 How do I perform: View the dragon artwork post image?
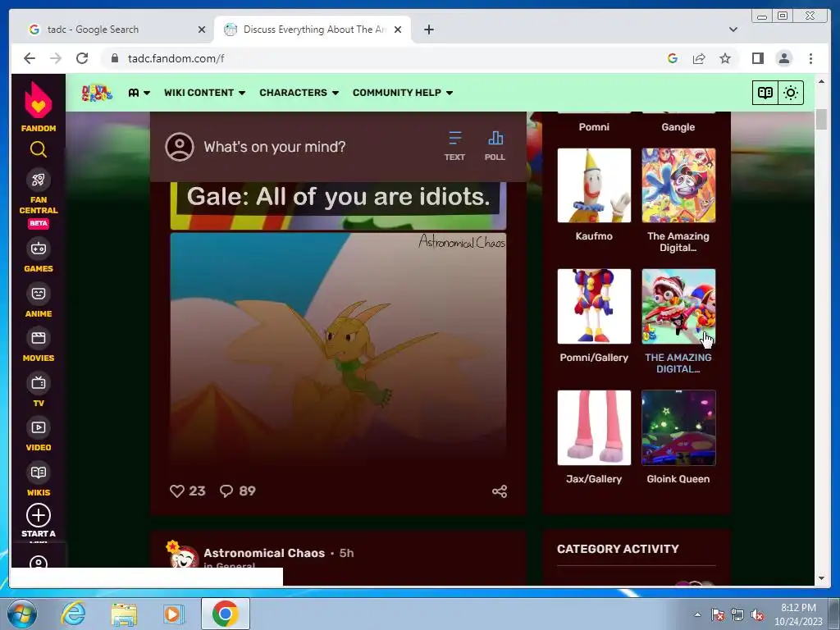pyautogui.click(x=338, y=347)
